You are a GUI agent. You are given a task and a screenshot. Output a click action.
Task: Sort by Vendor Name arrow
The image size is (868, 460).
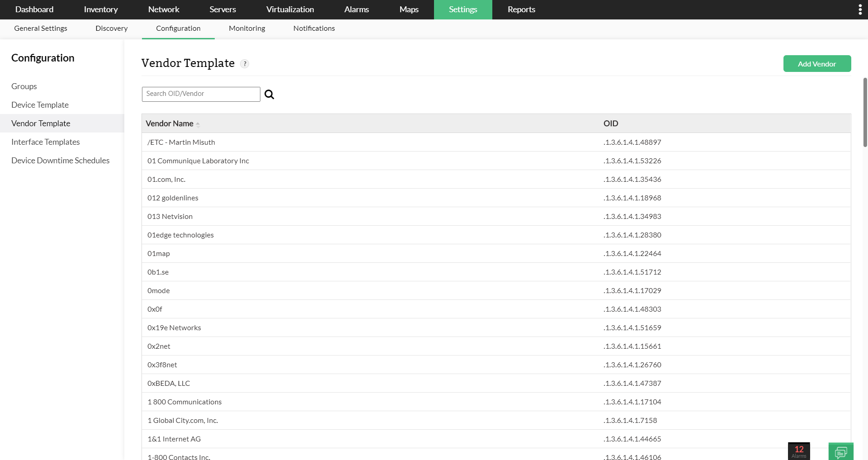tap(198, 124)
